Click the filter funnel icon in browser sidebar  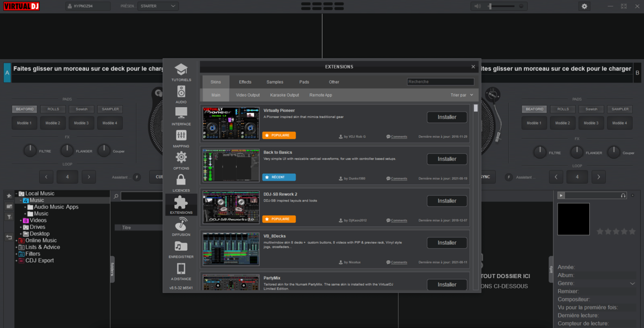point(9,217)
